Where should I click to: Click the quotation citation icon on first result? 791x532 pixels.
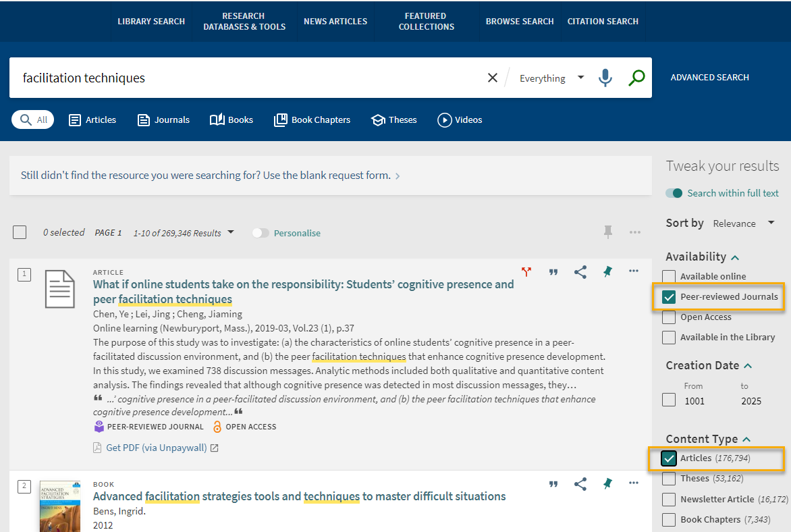pyautogui.click(x=553, y=271)
